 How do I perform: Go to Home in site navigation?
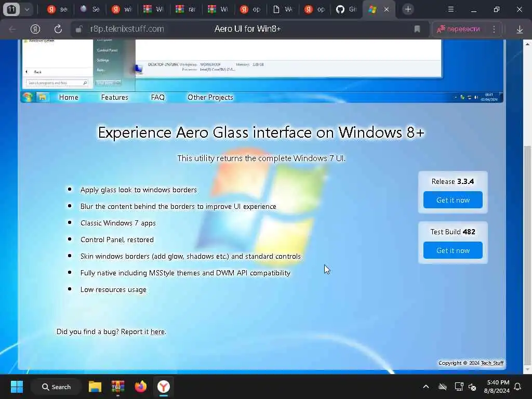point(69,97)
